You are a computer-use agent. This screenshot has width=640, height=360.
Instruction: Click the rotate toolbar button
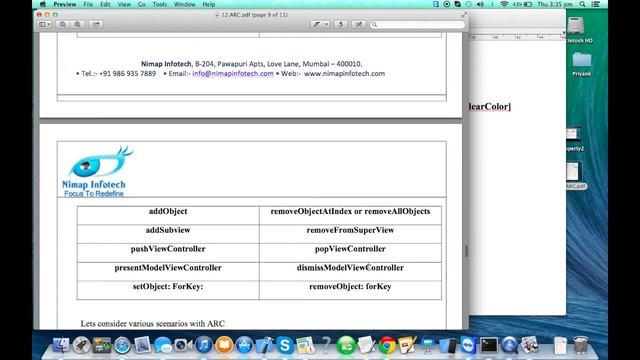(x=340, y=24)
